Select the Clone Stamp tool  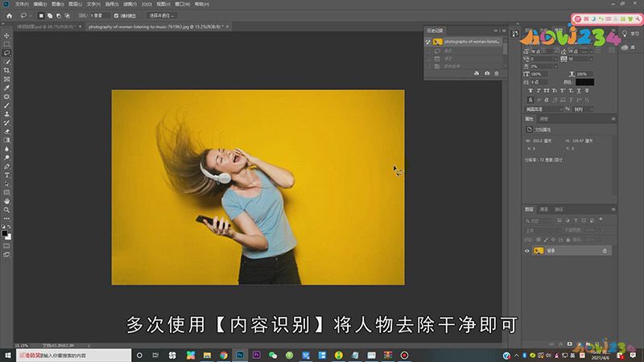6,114
